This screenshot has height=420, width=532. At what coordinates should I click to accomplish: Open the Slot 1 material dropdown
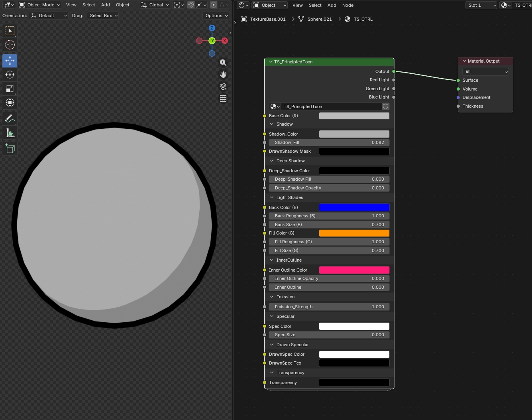481,5
